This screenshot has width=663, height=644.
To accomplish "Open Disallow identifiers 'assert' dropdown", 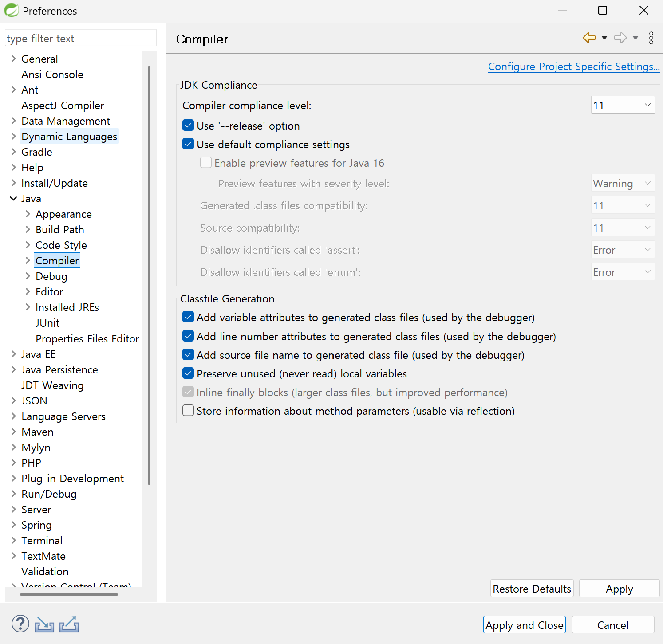I will pyautogui.click(x=623, y=250).
